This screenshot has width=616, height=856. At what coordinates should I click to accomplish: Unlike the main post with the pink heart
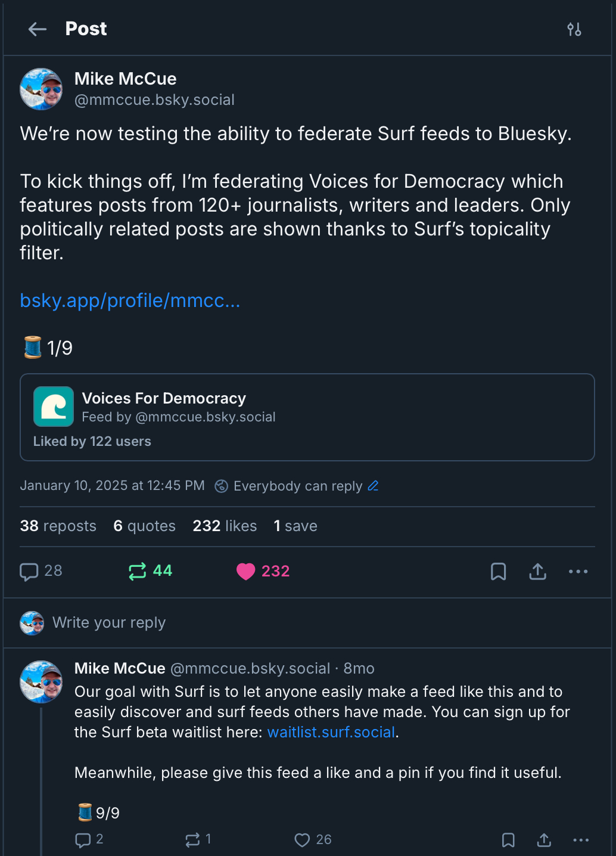click(x=245, y=572)
